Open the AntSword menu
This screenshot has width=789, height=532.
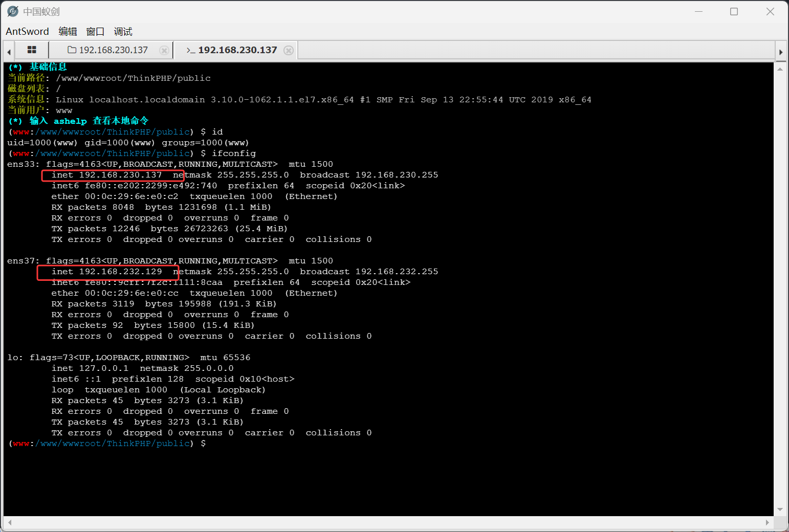pos(27,32)
